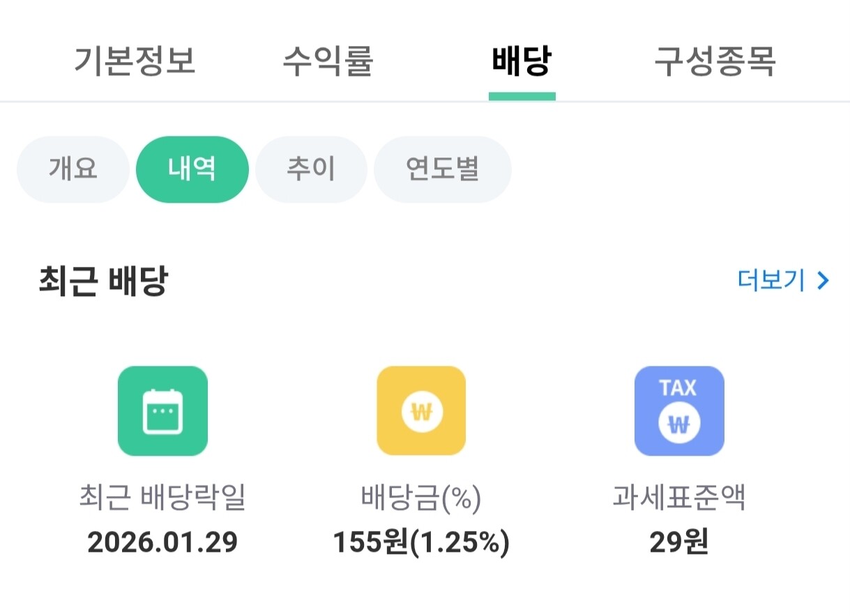
Task: Choose the 연도별 filter chip
Action: click(442, 169)
